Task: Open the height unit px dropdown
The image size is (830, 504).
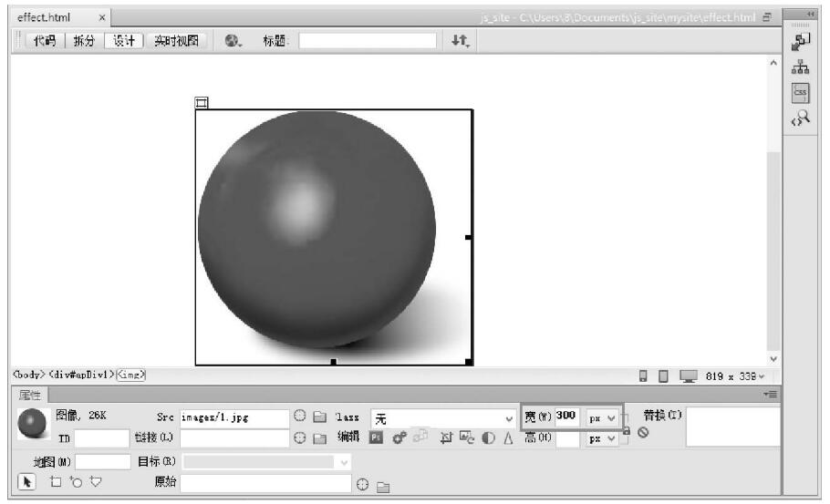Action: [x=603, y=438]
